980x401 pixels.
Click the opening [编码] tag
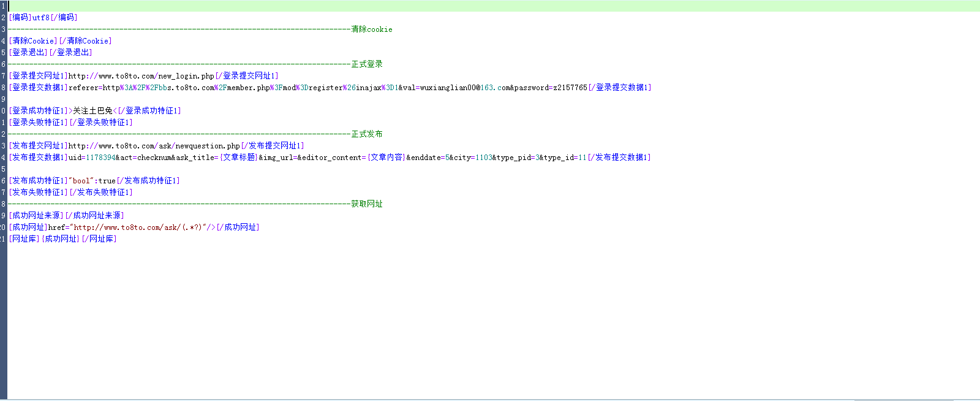(20, 18)
